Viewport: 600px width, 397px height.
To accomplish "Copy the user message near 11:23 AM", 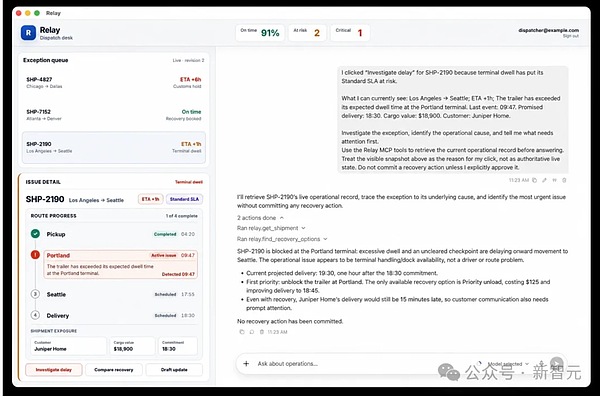I will [534, 180].
